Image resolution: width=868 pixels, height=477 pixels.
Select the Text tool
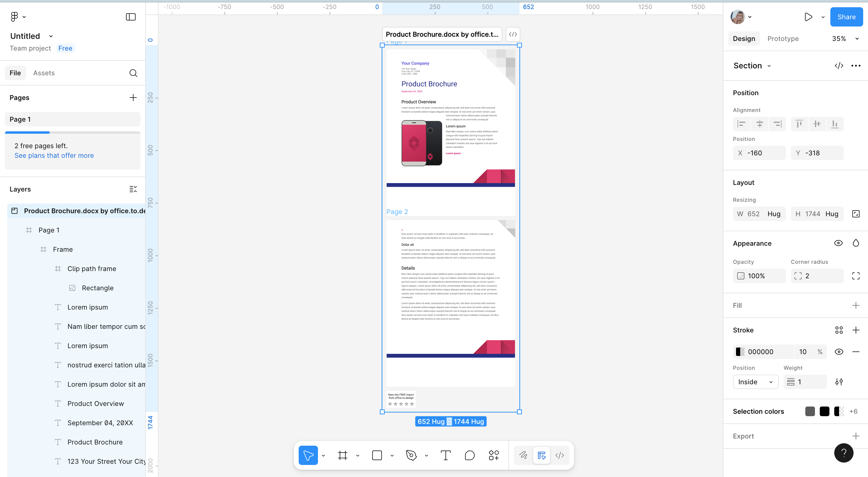pyautogui.click(x=445, y=455)
